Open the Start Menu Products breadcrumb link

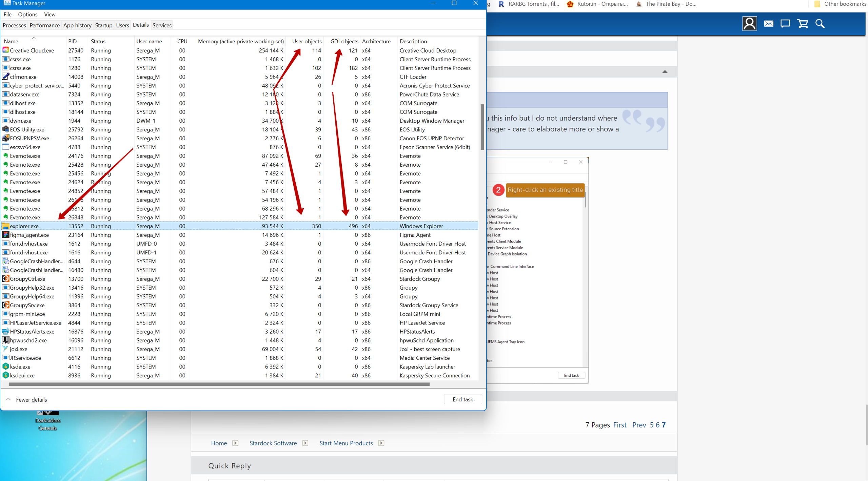[x=346, y=443]
